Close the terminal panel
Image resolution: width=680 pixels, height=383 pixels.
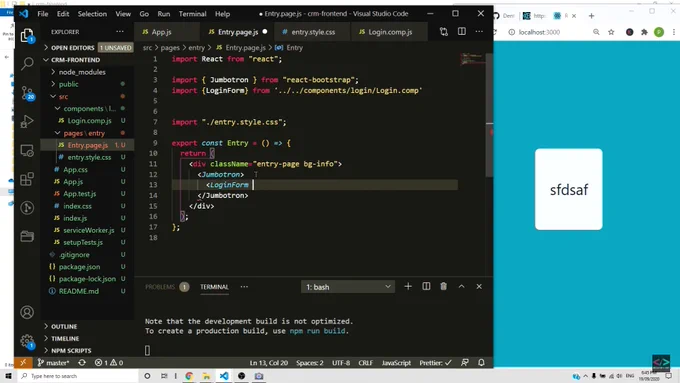[479, 287]
